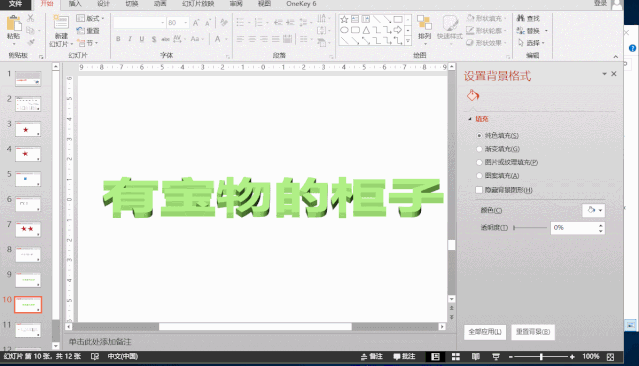Click Fit slide to window icon
Image resolution: width=639 pixels, height=366 pixels.
click(610, 357)
